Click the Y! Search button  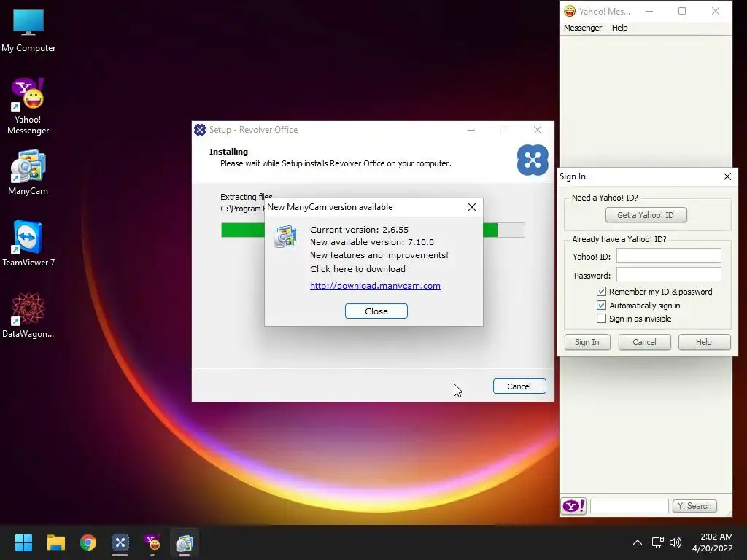(x=694, y=506)
